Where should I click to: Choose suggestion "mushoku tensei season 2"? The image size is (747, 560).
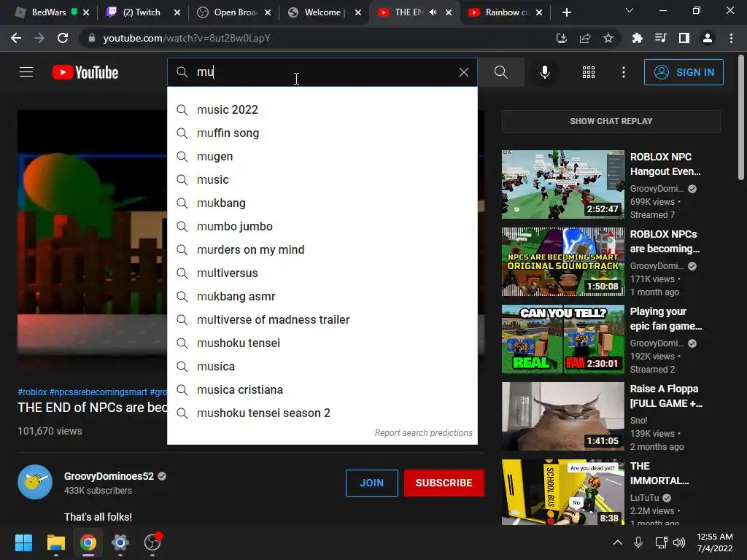pyautogui.click(x=322, y=413)
